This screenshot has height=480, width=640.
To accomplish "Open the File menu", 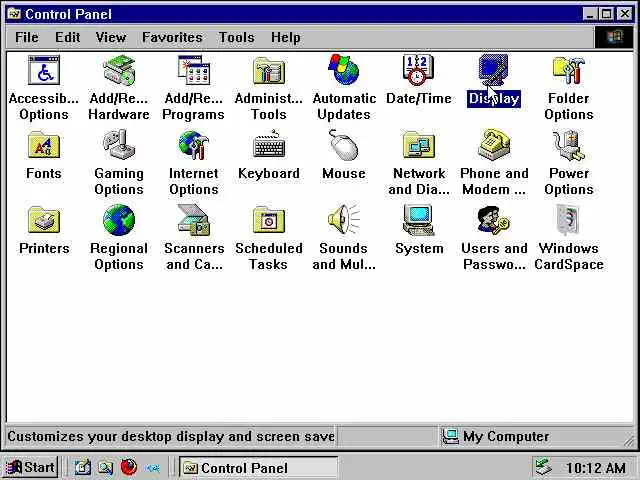I will click(27, 38).
